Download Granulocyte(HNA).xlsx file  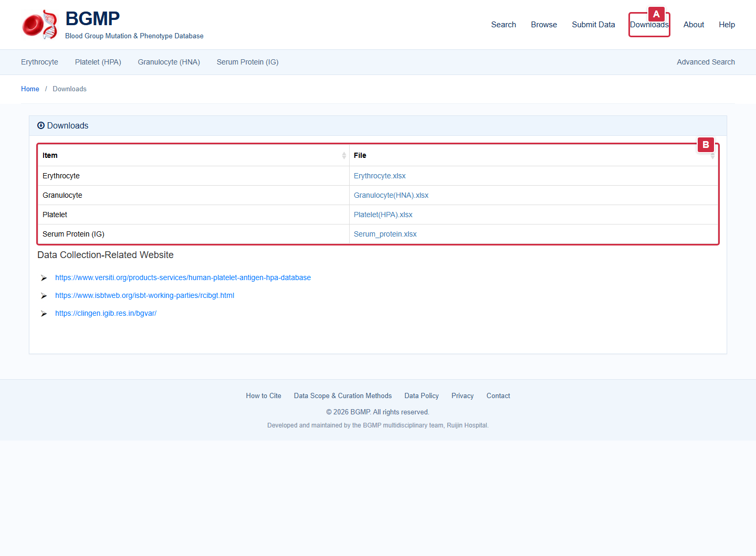coord(391,195)
